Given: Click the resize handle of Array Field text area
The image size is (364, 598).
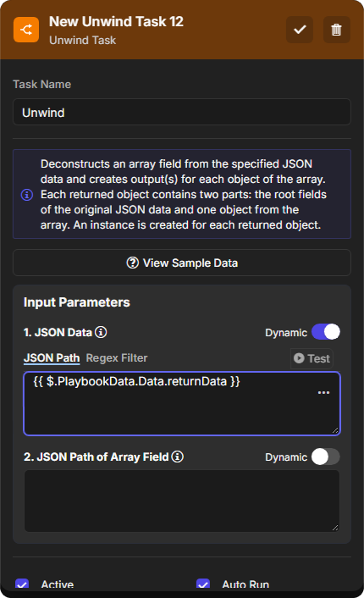Looking at the screenshot, I should click(x=335, y=528).
